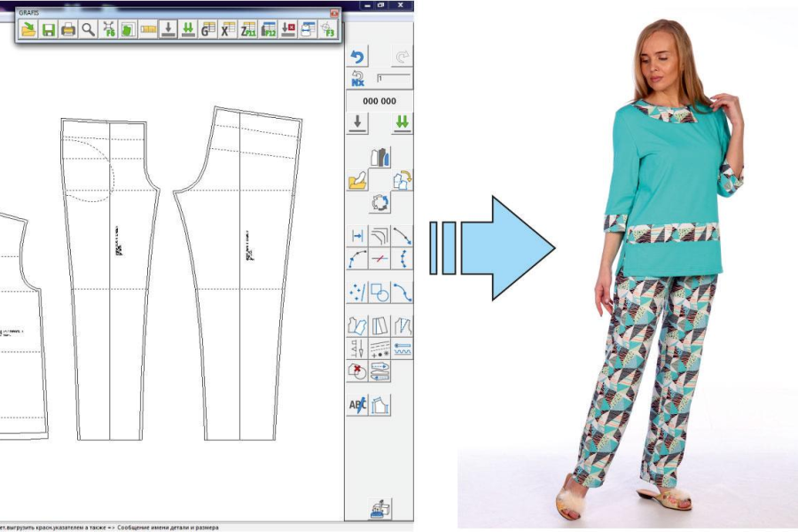This screenshot has width=798, height=532.
Task: Click the undo count input field
Action: 393,79
